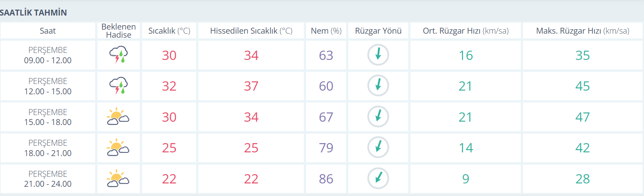The width and height of the screenshot is (644, 196).
Task: Click wind direction arrow for 18.00 - 21.00 row
Action: (378, 148)
